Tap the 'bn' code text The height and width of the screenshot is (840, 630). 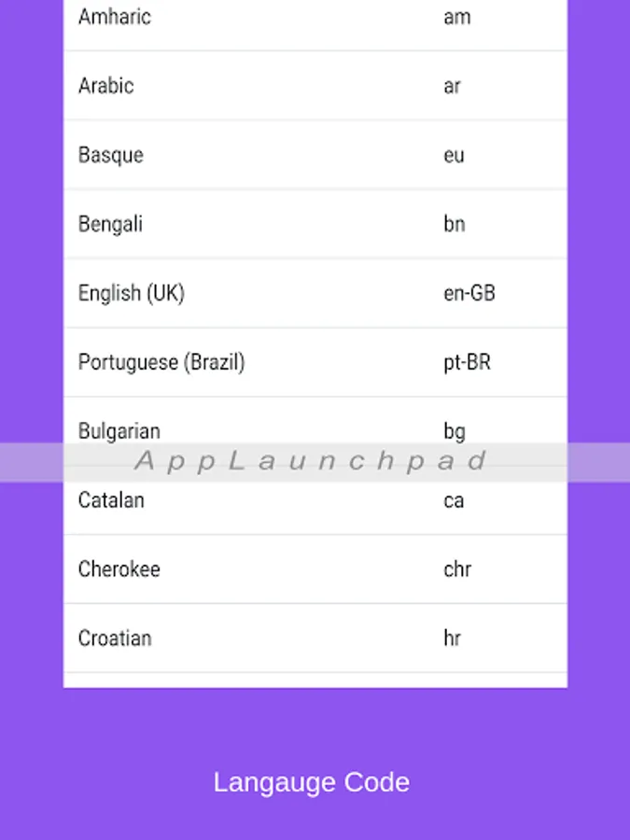[454, 224]
